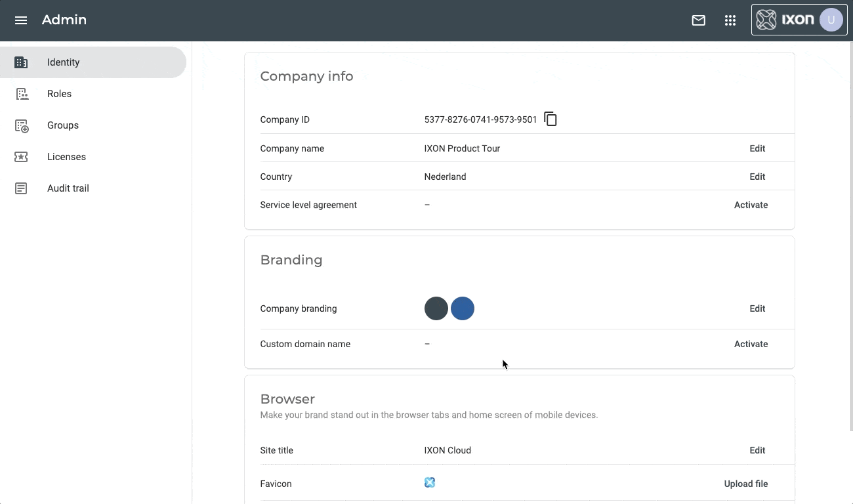Edit the Country setting
853x504 pixels.
757,177
